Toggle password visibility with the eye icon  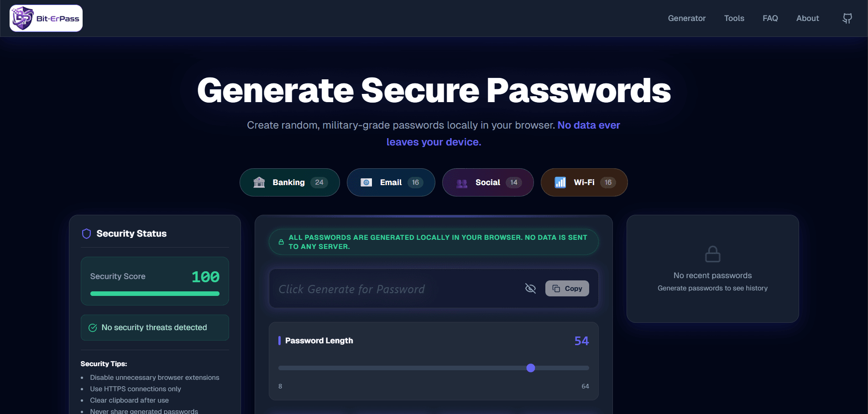[x=530, y=288]
